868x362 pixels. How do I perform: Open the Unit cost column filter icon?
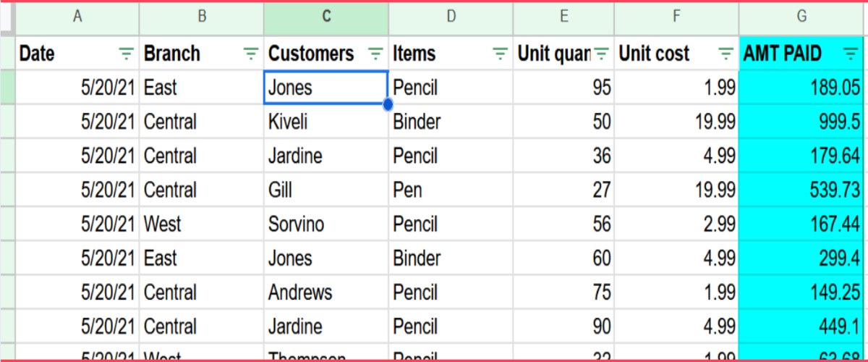click(x=726, y=54)
